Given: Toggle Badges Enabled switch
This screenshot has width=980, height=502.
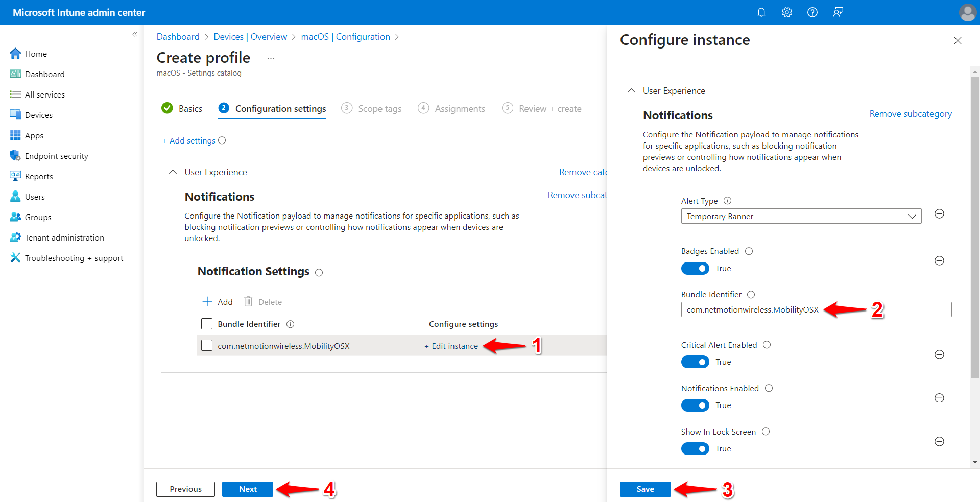Looking at the screenshot, I should click(695, 268).
